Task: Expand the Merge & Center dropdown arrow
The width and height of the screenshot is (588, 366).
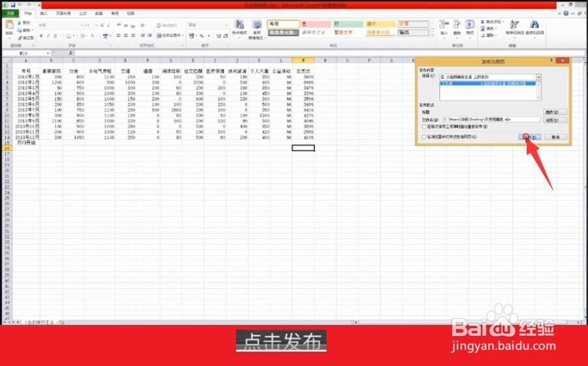Action: (183, 36)
